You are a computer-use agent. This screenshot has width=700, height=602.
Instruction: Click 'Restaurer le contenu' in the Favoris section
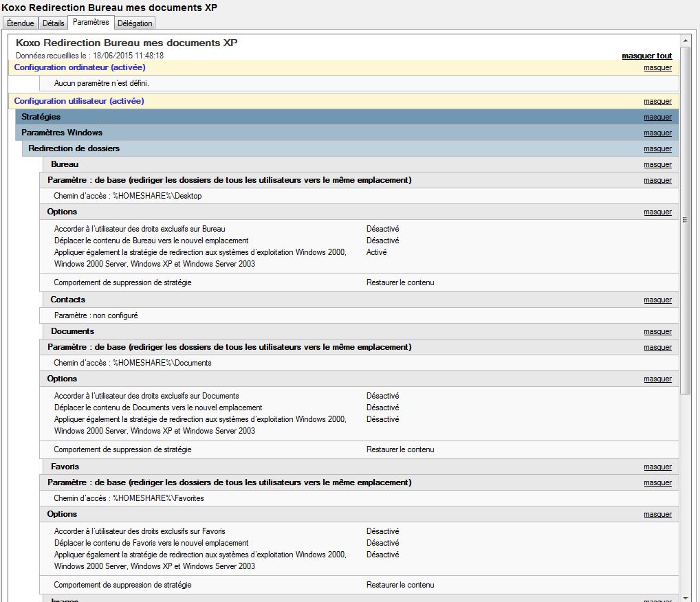[x=400, y=585]
